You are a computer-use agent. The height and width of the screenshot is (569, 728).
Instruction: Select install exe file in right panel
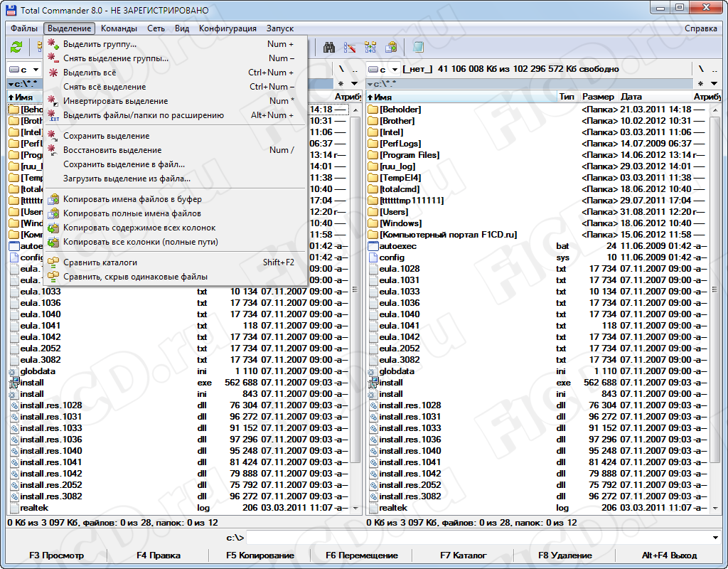538,383
